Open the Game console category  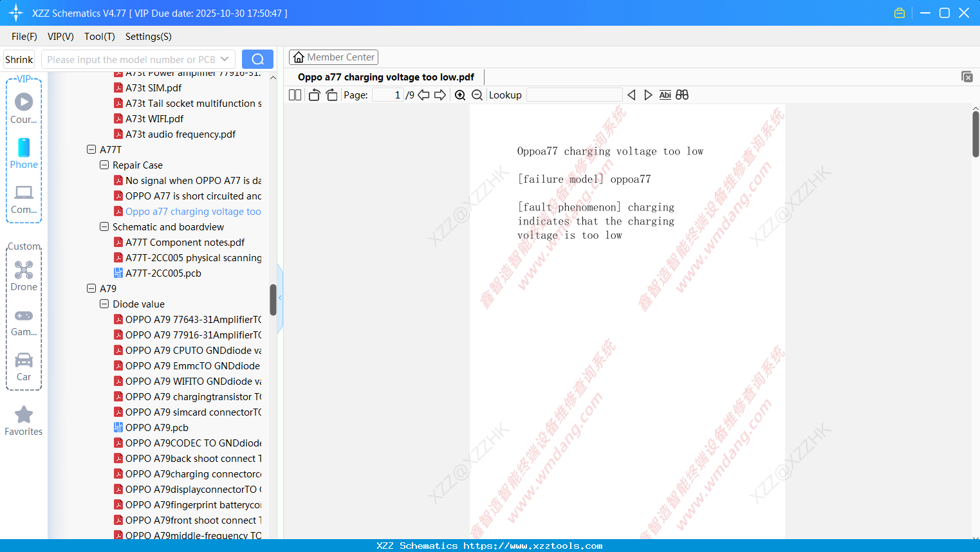24,322
